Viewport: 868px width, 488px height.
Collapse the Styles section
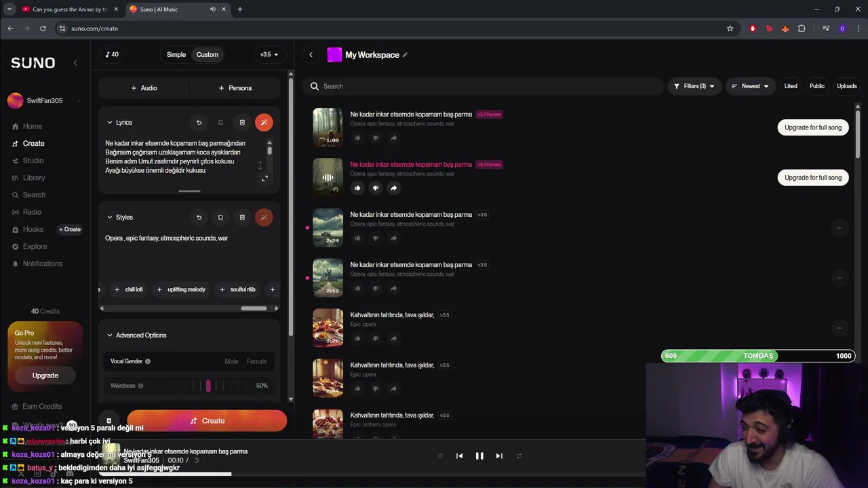coord(110,218)
